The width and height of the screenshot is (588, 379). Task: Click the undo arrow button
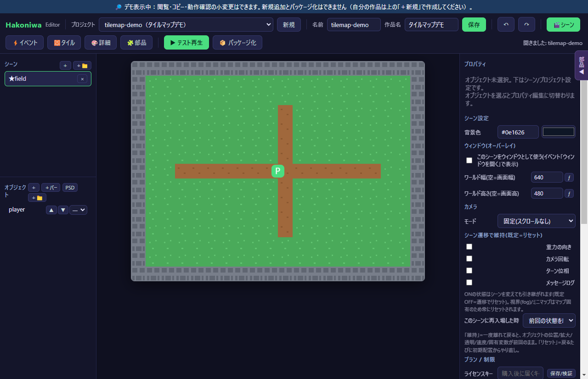point(506,25)
